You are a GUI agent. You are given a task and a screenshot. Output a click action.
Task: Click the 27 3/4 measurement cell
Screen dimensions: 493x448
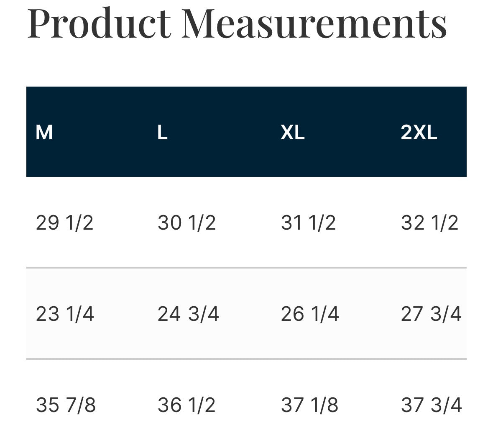pos(431,314)
